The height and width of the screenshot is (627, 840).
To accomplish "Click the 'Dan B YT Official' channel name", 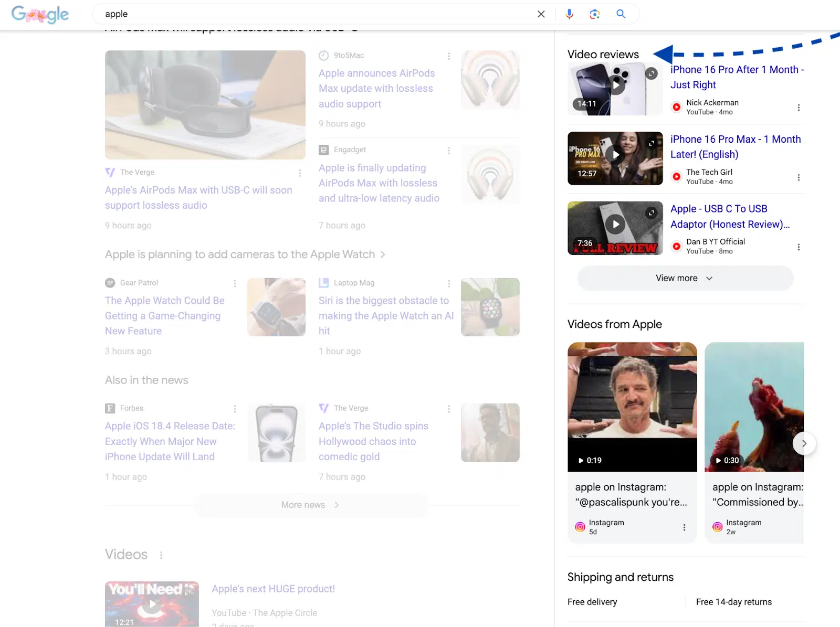I will [716, 242].
